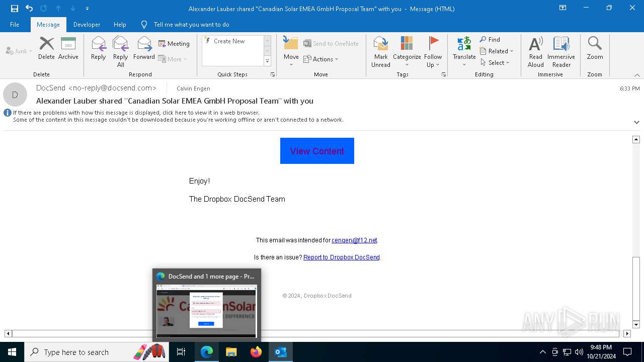Click Report to Dropbox DocSend link
Screen dimensions: 644x362
click(x=342, y=257)
